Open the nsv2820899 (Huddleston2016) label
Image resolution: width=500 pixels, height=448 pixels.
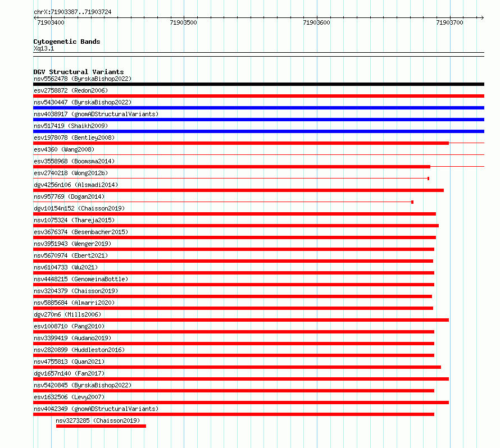(x=79, y=350)
